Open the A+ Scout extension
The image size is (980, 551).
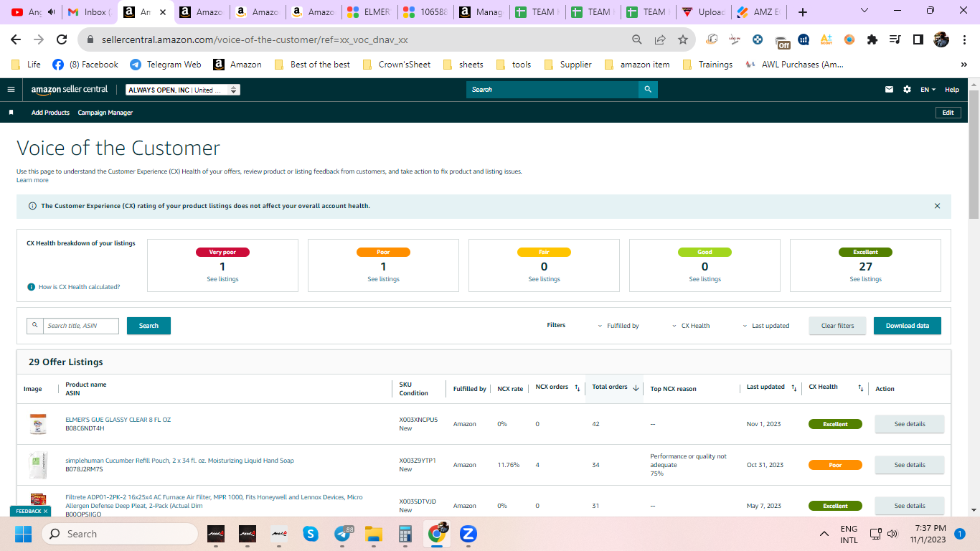826,39
